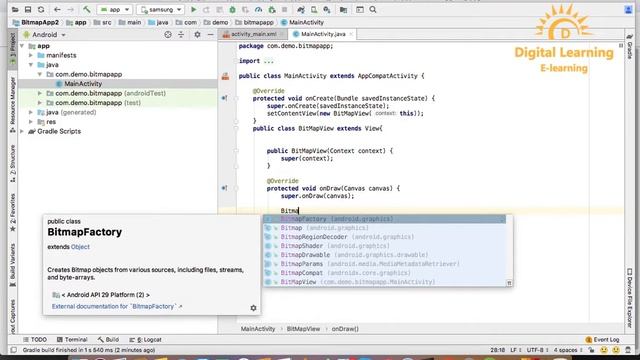
Task: Expand the res folder arrow
Action: click(x=31, y=122)
